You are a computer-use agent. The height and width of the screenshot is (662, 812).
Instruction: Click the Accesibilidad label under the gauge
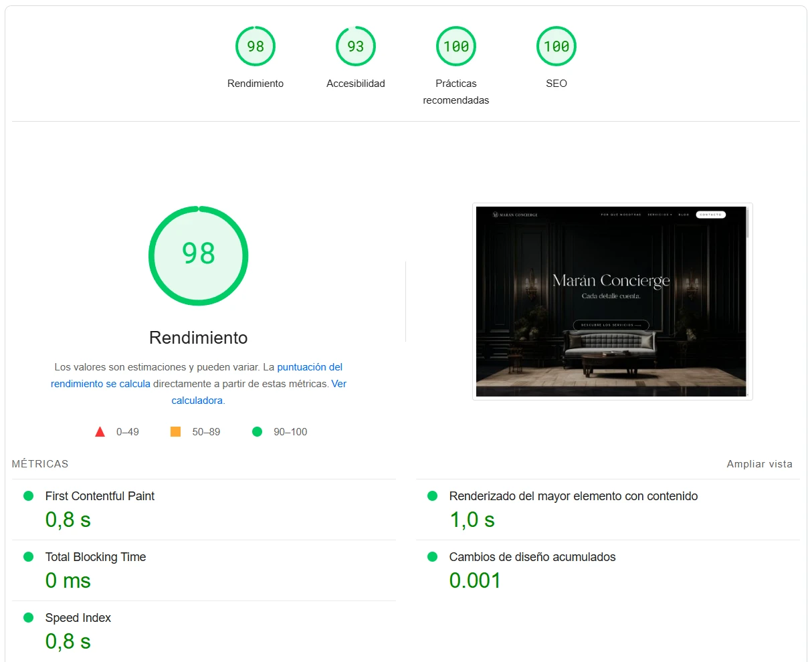[x=355, y=84]
